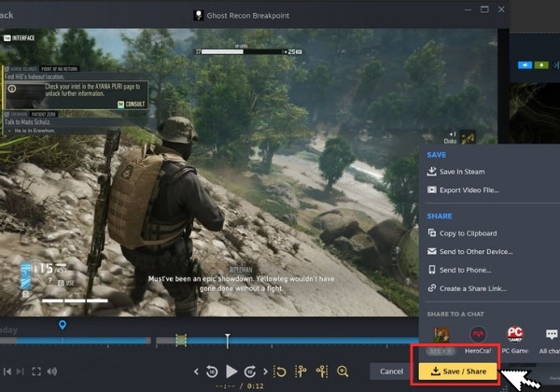560x392 pixels.
Task: Play the clip with the play button
Action: click(x=231, y=371)
